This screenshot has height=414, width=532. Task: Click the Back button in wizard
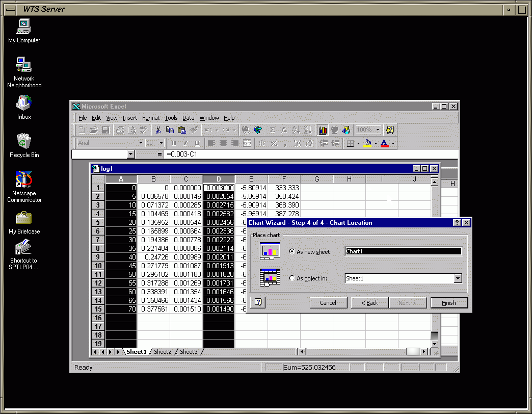[370, 303]
